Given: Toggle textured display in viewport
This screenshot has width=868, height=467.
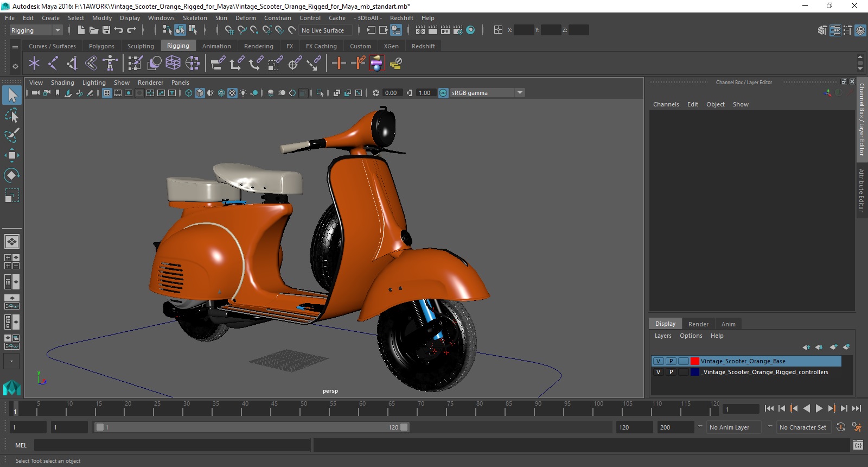Looking at the screenshot, I should point(232,93).
